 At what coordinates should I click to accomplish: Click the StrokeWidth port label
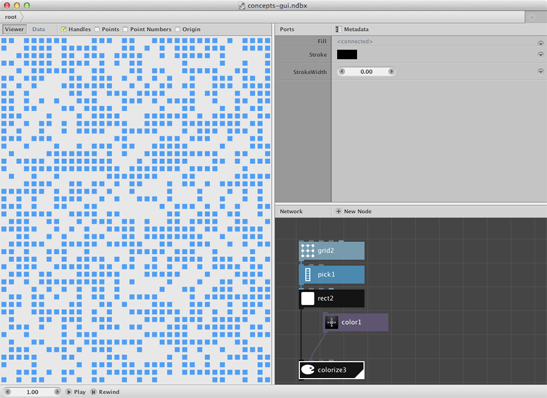click(x=310, y=72)
